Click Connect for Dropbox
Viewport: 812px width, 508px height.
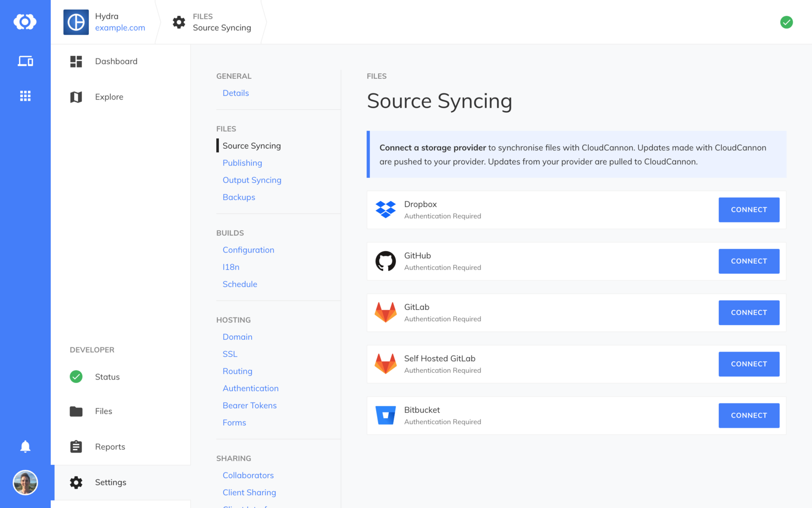tap(749, 209)
